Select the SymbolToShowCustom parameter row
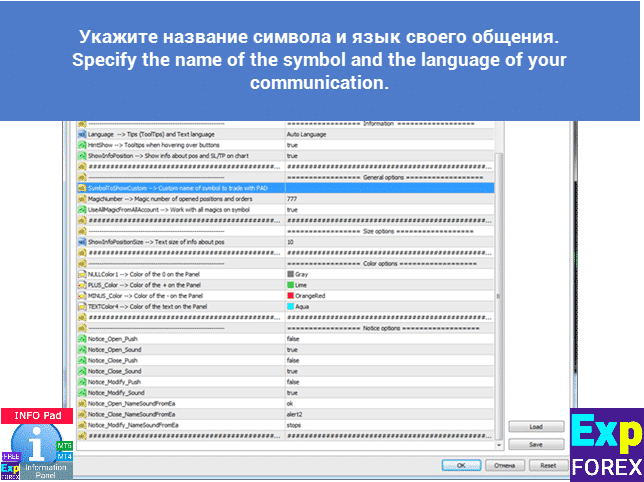Image resolution: width=644 pixels, height=482 pixels. click(180, 188)
